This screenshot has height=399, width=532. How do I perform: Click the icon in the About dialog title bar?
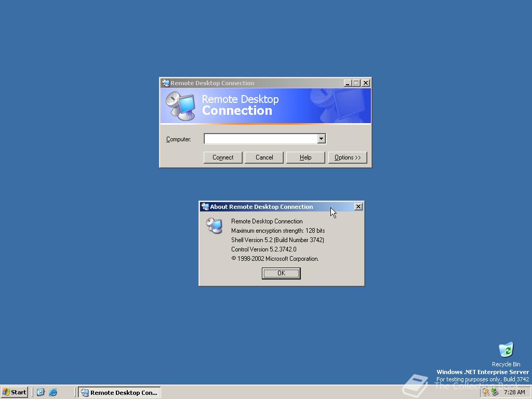click(x=204, y=206)
